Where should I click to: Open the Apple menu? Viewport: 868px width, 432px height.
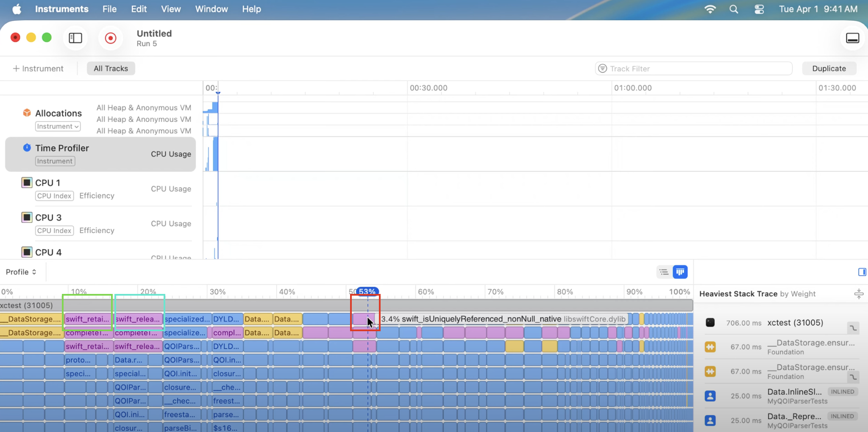point(17,9)
